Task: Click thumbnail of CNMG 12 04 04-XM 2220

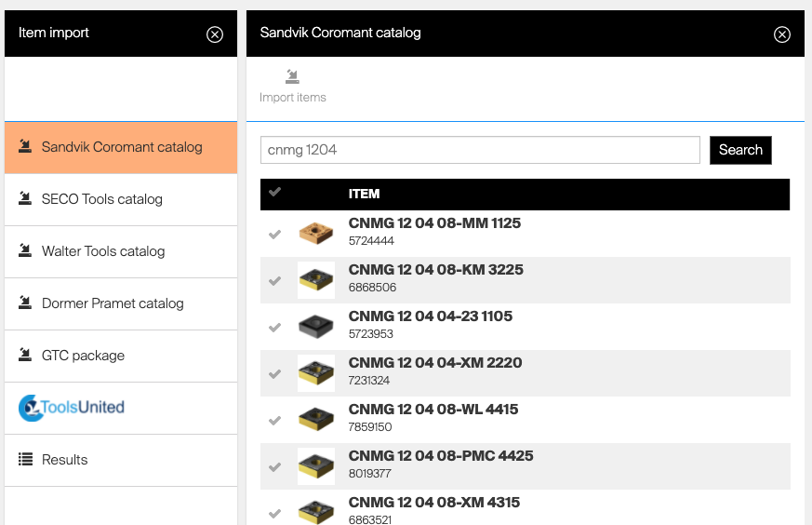Action: [x=316, y=372]
